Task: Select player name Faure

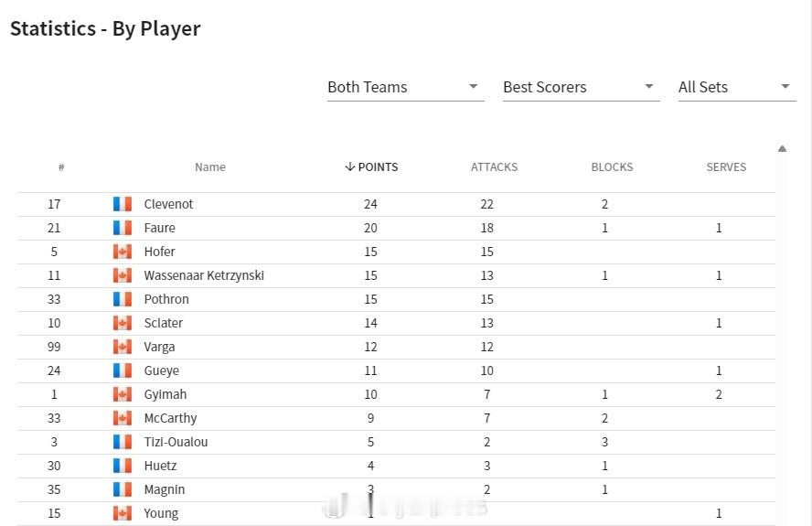Action: pyautogui.click(x=159, y=228)
